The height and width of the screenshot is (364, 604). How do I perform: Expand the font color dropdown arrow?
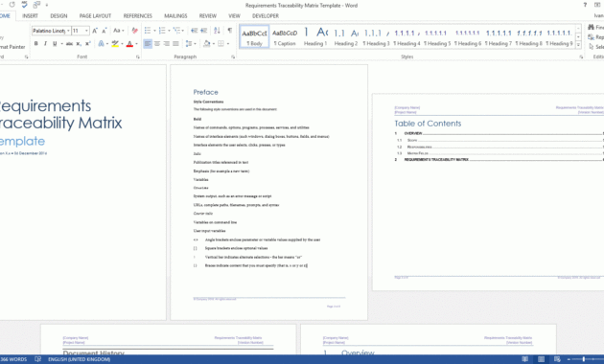[136, 43]
